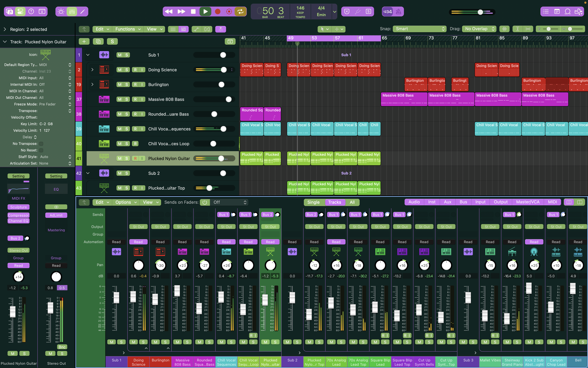The width and height of the screenshot is (588, 368).
Task: Expand the Doing Science track folder
Action: pyautogui.click(x=92, y=70)
